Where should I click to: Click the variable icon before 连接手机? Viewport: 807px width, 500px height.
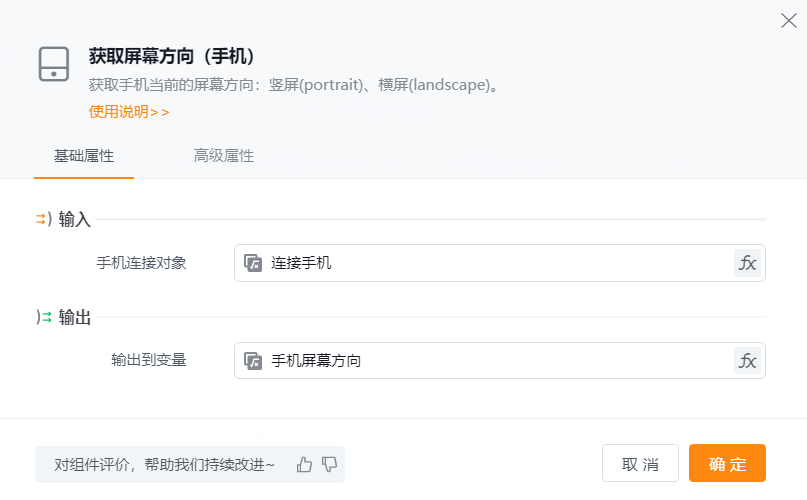coord(253,263)
